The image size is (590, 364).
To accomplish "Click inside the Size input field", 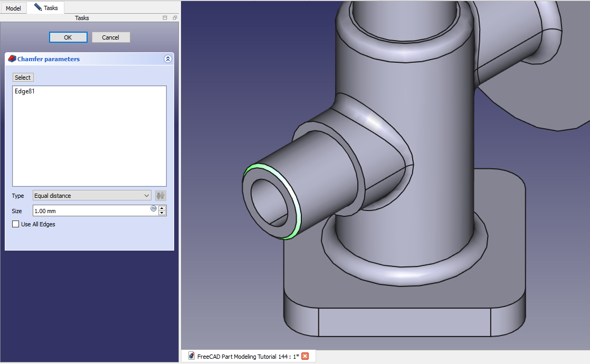I will 90,211.
